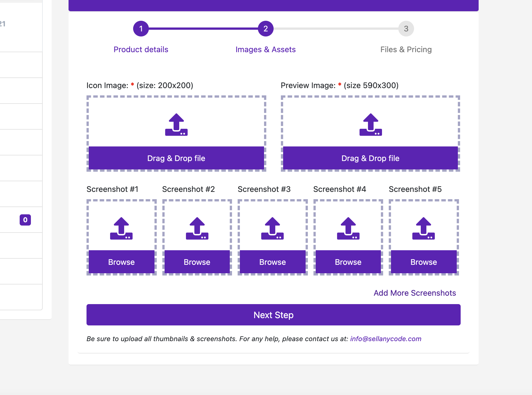Click the Preview Image upload arrow icon
Image resolution: width=532 pixels, height=395 pixels.
click(x=370, y=125)
